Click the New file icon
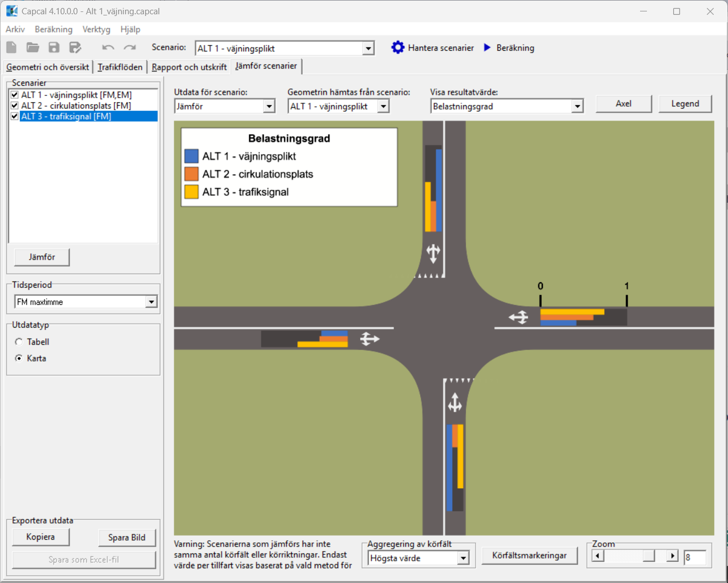 [11, 47]
